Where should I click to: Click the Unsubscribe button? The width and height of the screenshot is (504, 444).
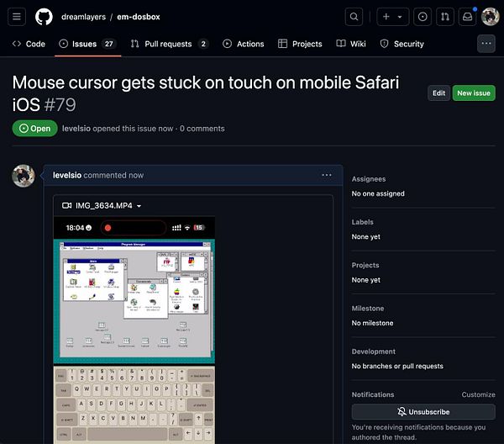click(423, 411)
